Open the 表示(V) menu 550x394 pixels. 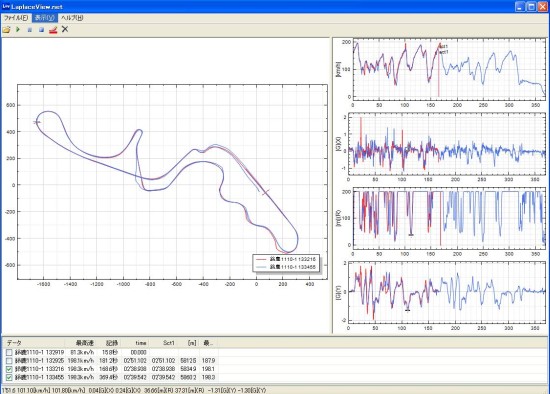45,18
